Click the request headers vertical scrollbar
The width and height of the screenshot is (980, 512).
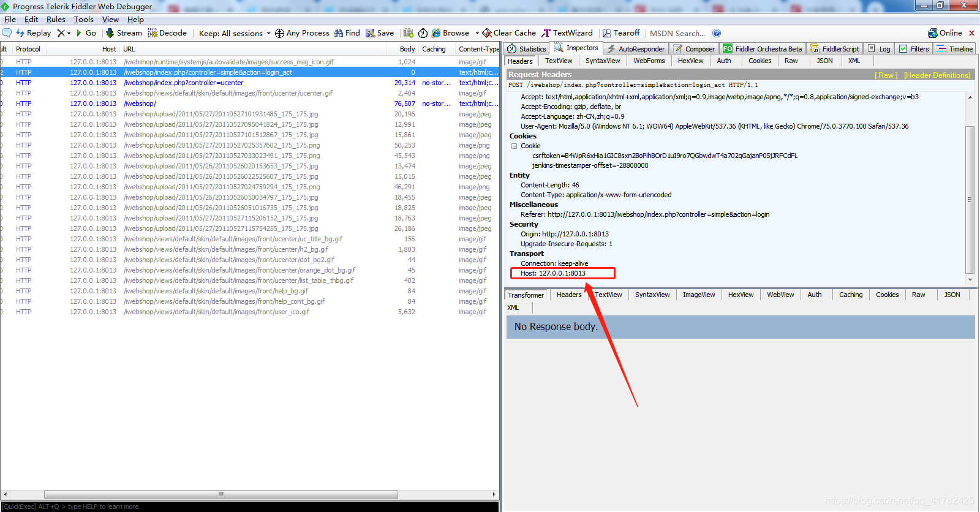click(970, 200)
